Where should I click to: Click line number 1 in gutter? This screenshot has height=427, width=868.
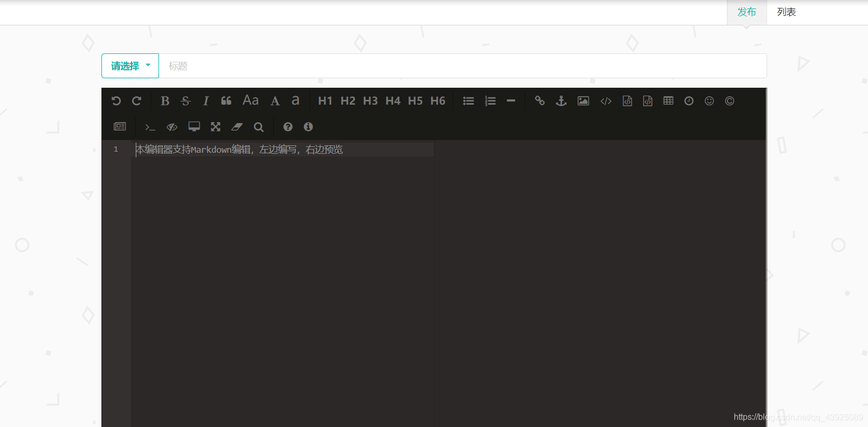[116, 149]
